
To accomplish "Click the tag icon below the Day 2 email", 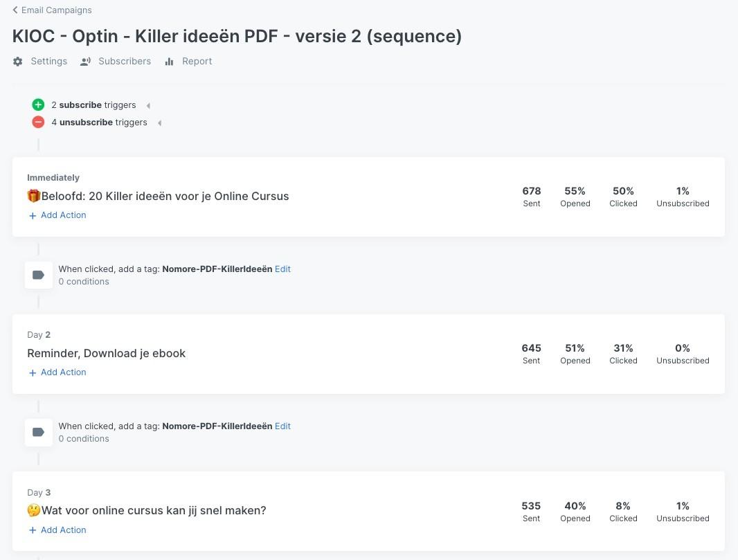I will (x=39, y=432).
